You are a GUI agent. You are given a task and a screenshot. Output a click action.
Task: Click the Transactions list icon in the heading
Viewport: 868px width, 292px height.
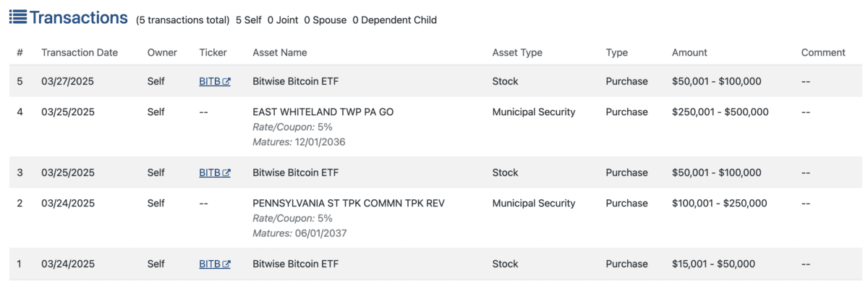pyautogui.click(x=18, y=17)
